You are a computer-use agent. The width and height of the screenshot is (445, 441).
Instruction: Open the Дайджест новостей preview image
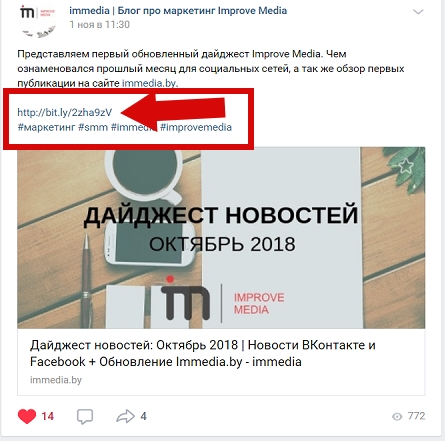click(221, 238)
